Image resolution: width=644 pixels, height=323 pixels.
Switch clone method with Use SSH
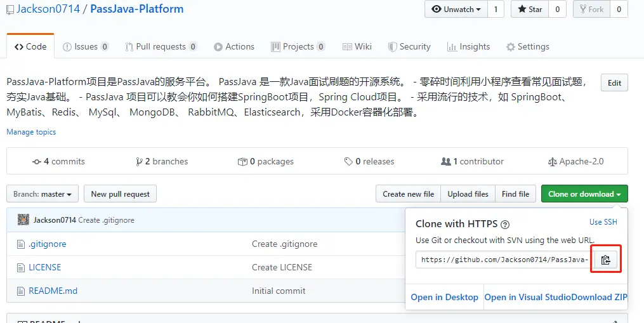click(x=603, y=222)
